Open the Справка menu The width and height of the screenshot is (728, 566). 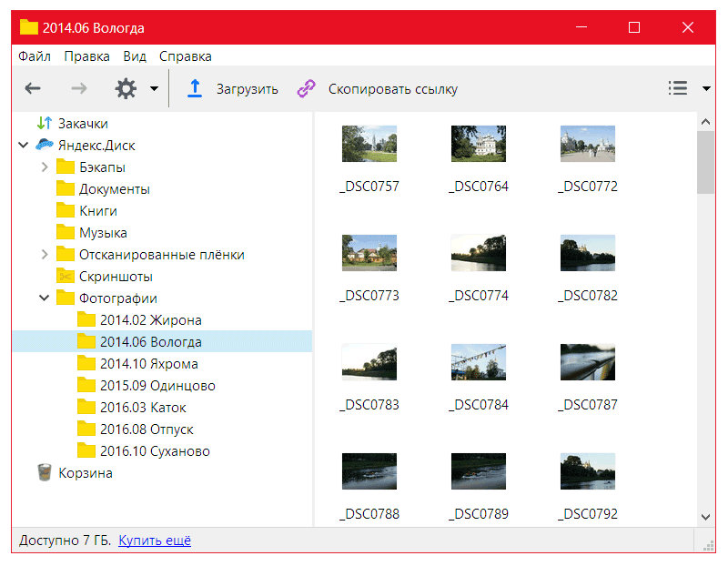pos(186,56)
